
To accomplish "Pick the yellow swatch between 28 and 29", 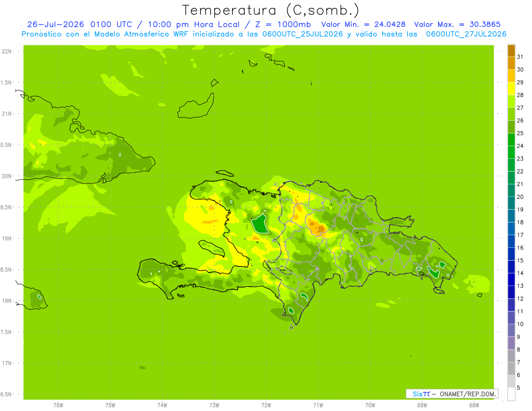I will (511, 89).
